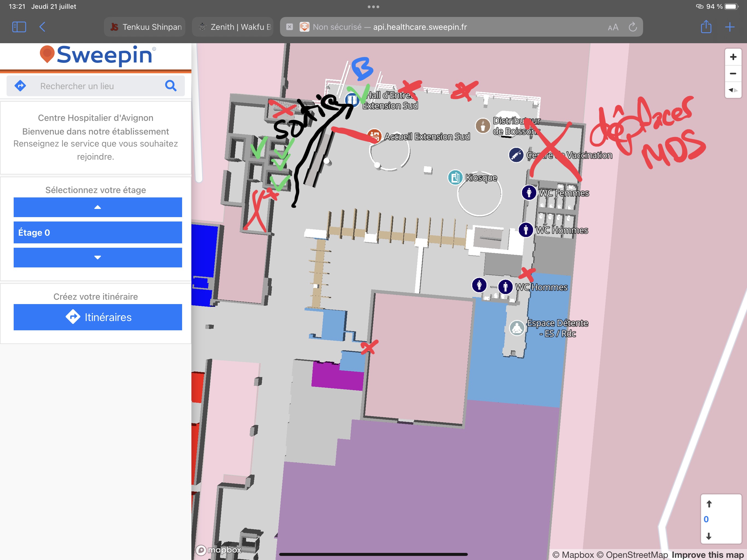The width and height of the screenshot is (747, 560).
Task: Open Safari share menu icon
Action: (x=706, y=27)
